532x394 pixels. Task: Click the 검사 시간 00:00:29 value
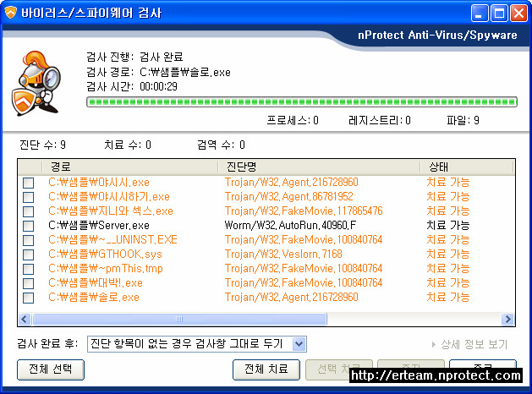[x=158, y=87]
